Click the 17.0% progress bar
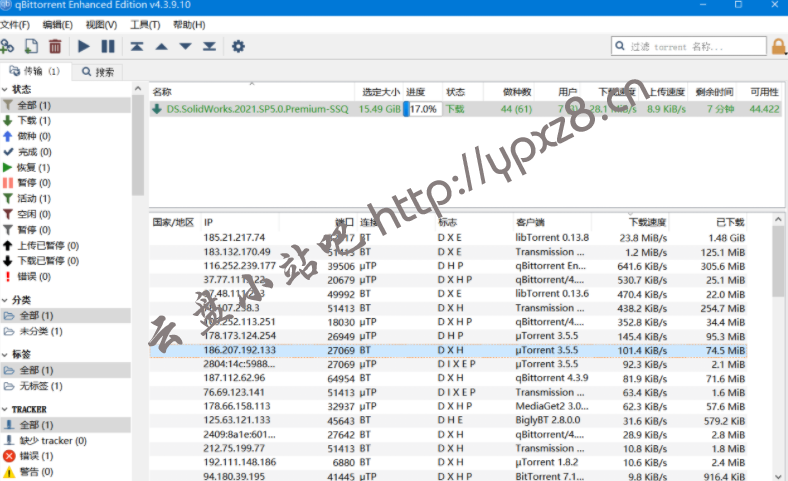The width and height of the screenshot is (788, 481). [422, 109]
